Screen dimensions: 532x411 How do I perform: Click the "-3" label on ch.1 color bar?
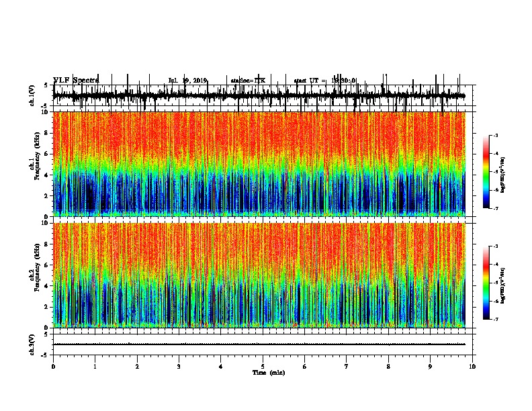click(x=495, y=136)
